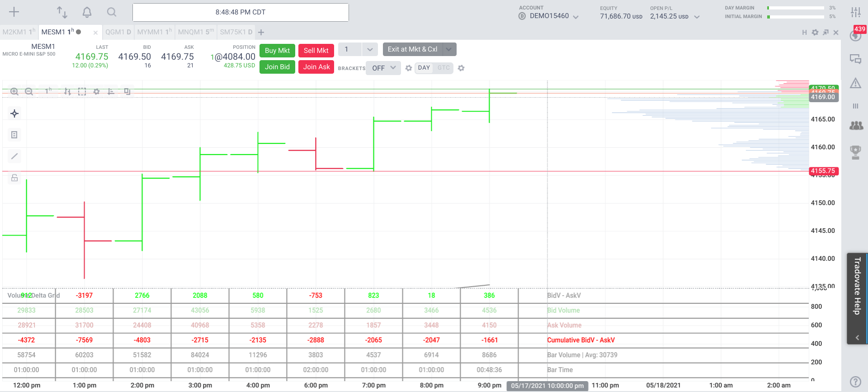This screenshot has height=392, width=868.
Task: Click the position 1@4084.00 value
Action: [233, 57]
